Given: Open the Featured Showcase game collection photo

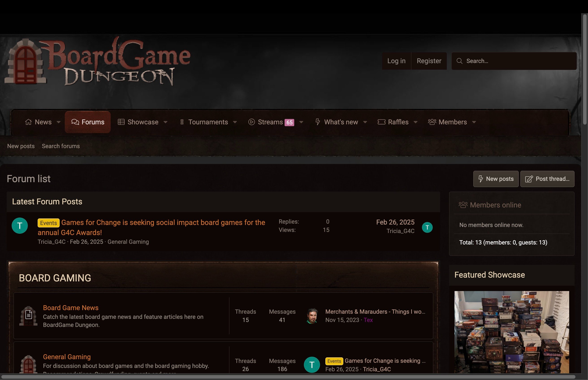Looking at the screenshot, I should coord(512,332).
